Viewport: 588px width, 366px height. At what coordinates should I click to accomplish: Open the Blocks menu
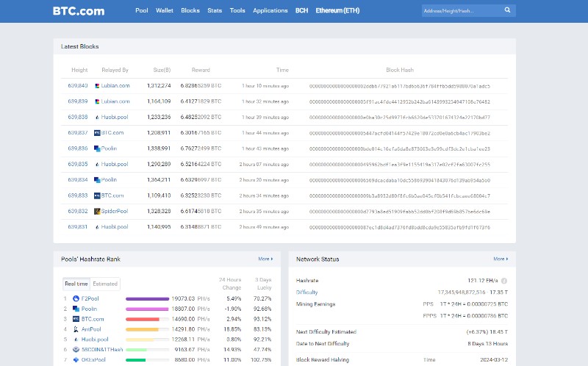tap(190, 10)
